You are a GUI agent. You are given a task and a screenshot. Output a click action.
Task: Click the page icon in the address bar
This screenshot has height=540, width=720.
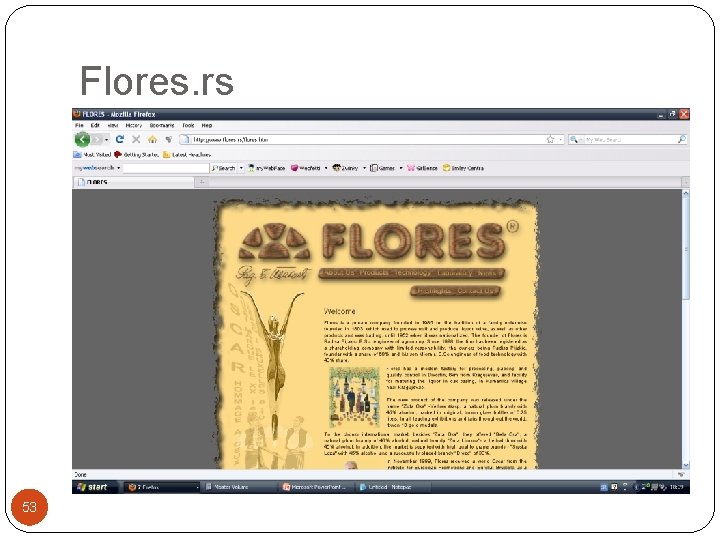click(185, 139)
